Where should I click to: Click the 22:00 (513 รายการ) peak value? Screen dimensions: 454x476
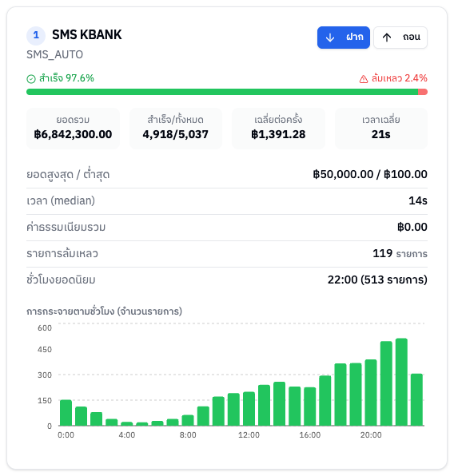pos(377,280)
